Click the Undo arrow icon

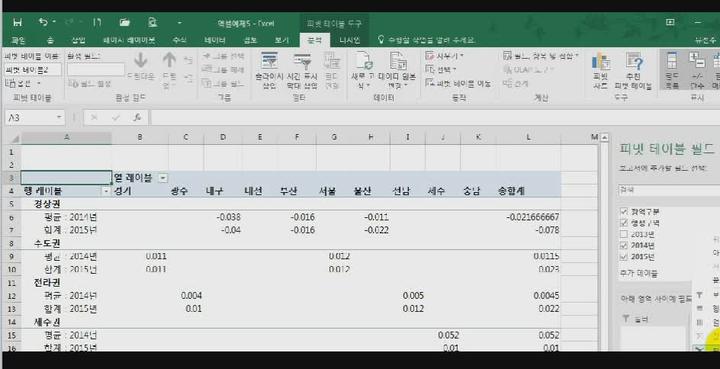pyautogui.click(x=43, y=22)
